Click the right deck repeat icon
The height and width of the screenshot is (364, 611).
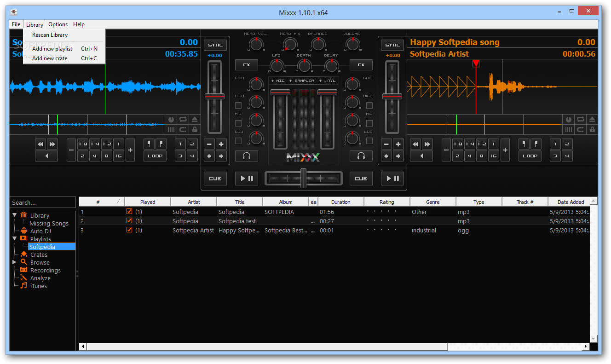click(x=581, y=120)
